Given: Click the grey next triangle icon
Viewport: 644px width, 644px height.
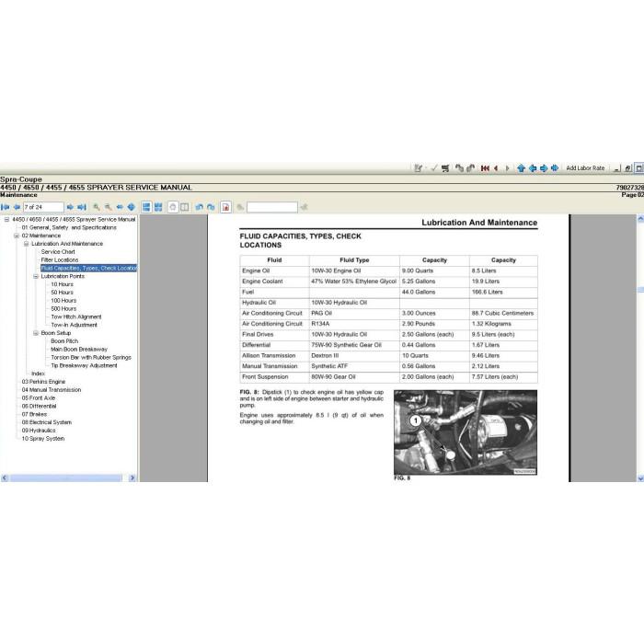Looking at the screenshot, I should [x=508, y=168].
